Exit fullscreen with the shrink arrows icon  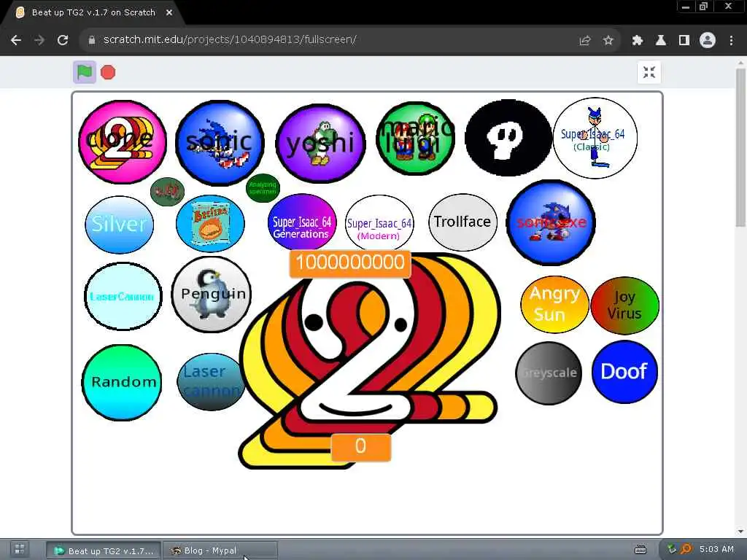pyautogui.click(x=649, y=72)
